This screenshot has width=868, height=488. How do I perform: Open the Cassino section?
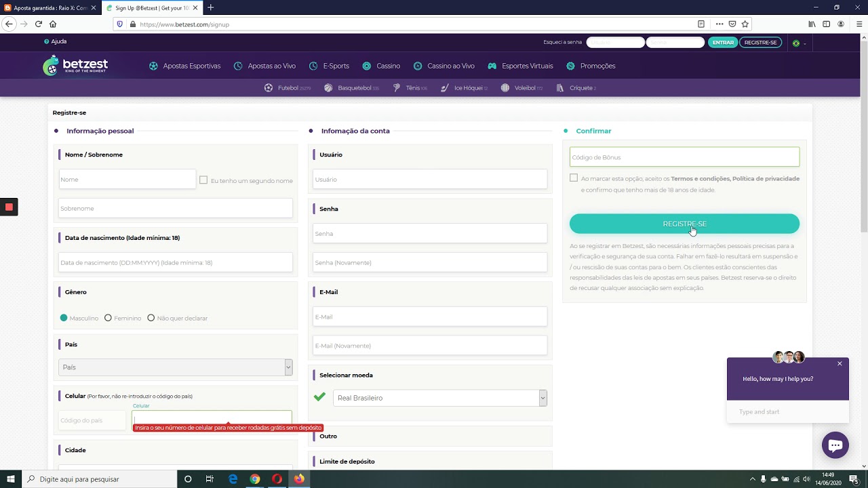click(x=382, y=66)
